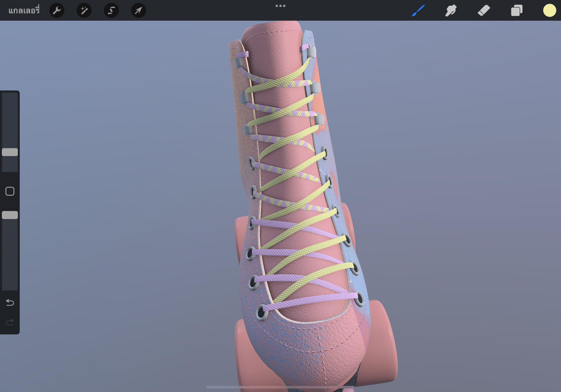Tap the three-dot menu at top center

pos(280,6)
